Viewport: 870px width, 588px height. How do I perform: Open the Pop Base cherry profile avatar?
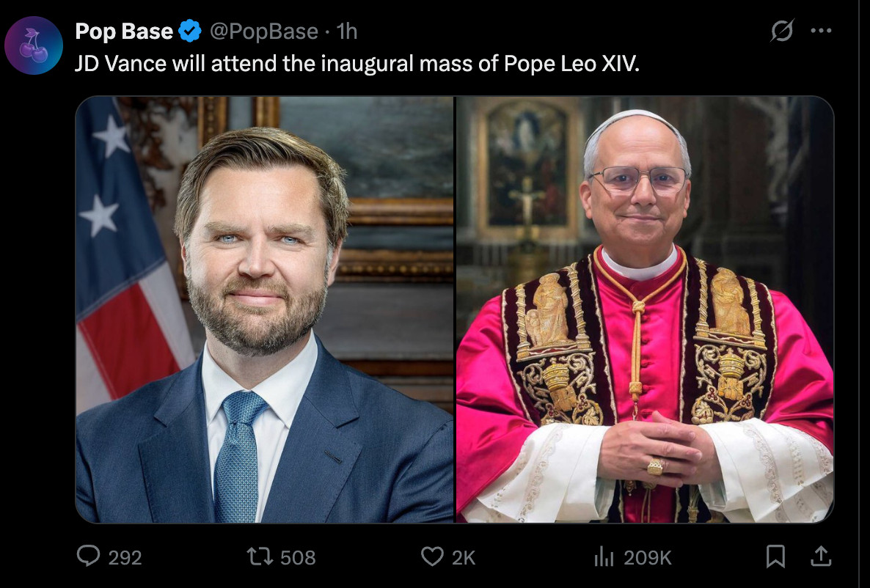(33, 45)
